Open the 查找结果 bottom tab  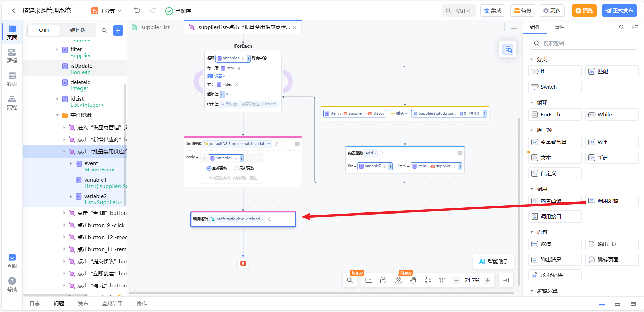(x=112, y=303)
